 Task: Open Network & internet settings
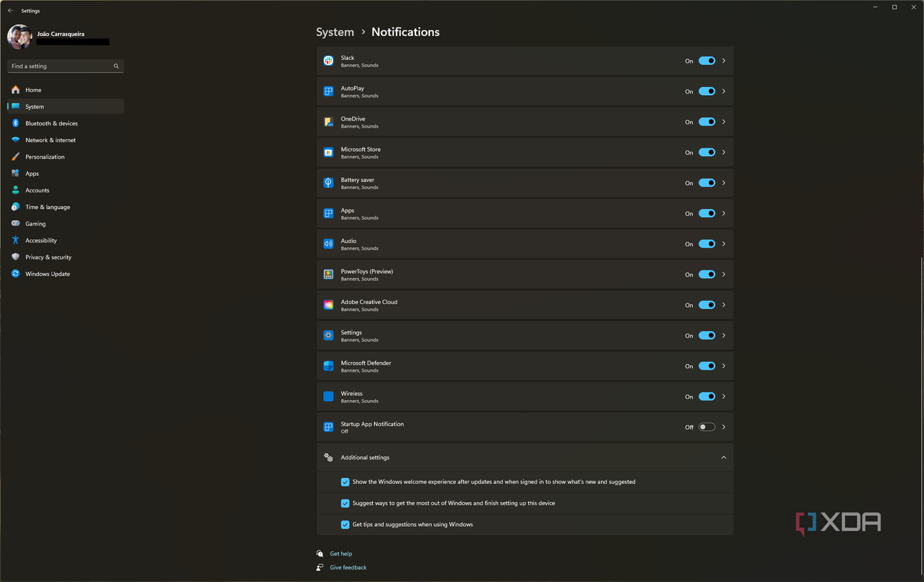pyautogui.click(x=65, y=140)
